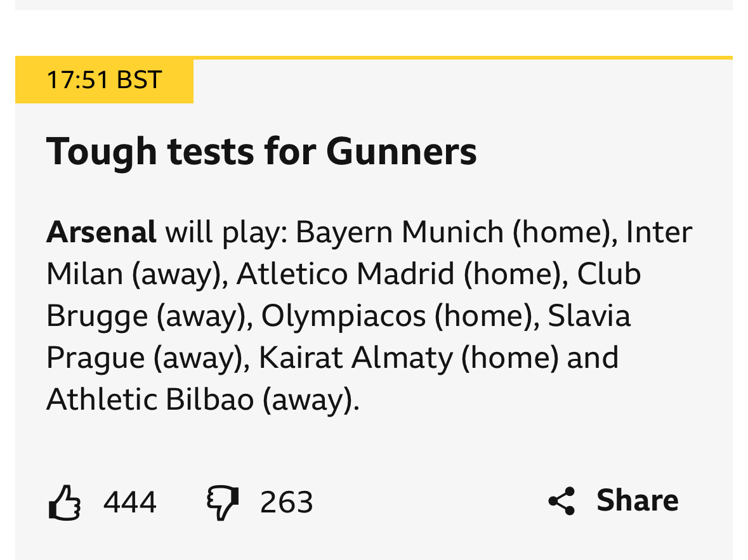Click the share network icon
The width and height of the screenshot is (748, 560).
(x=561, y=501)
